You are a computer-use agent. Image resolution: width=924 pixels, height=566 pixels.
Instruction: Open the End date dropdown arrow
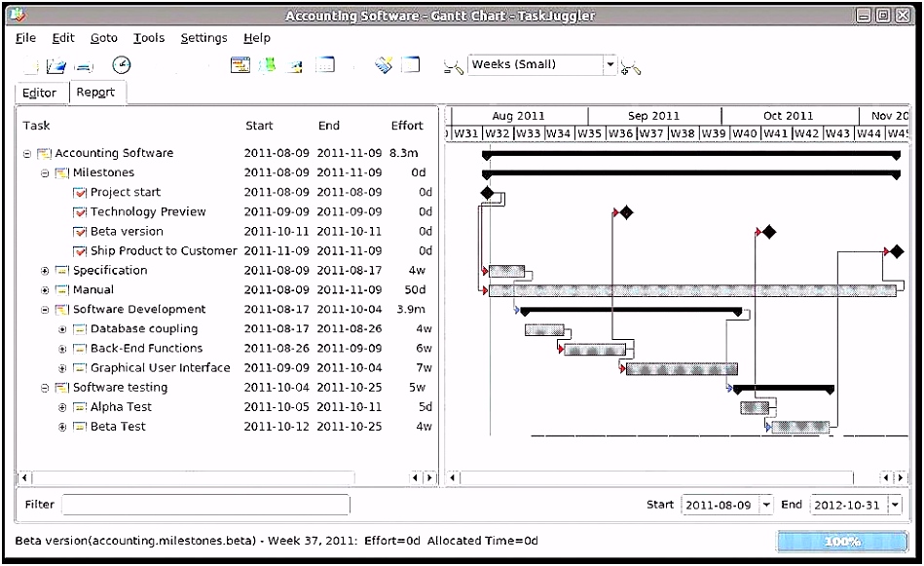pos(895,505)
